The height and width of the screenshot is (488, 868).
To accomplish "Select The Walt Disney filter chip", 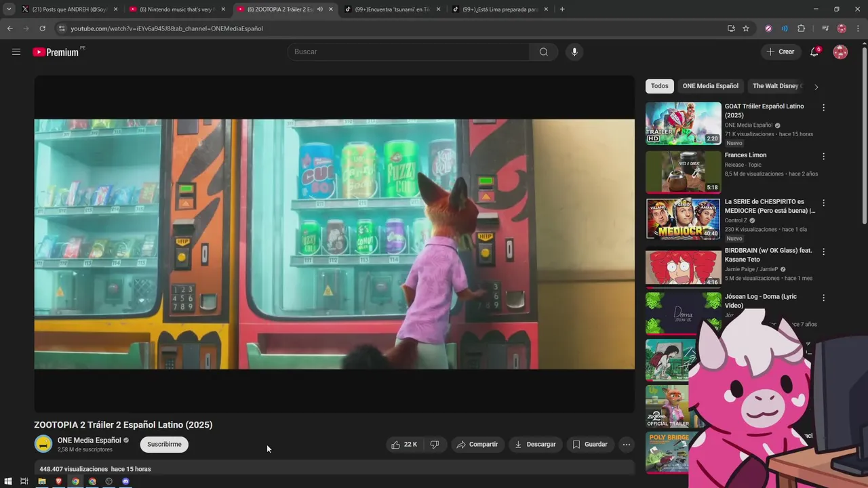I will pyautogui.click(x=776, y=86).
